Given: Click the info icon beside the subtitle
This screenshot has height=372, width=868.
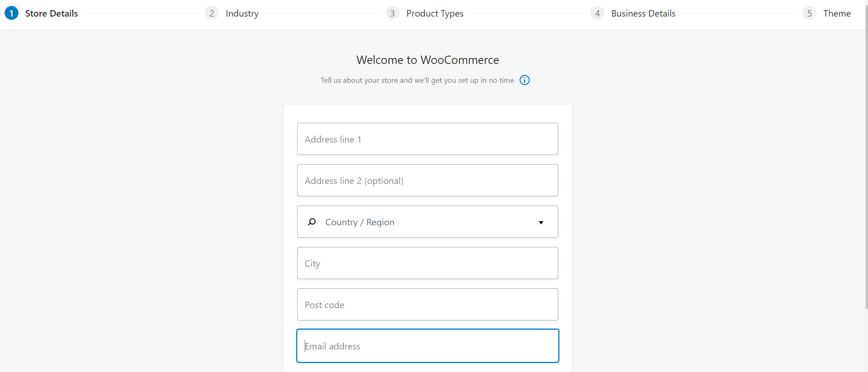Looking at the screenshot, I should coord(524,80).
